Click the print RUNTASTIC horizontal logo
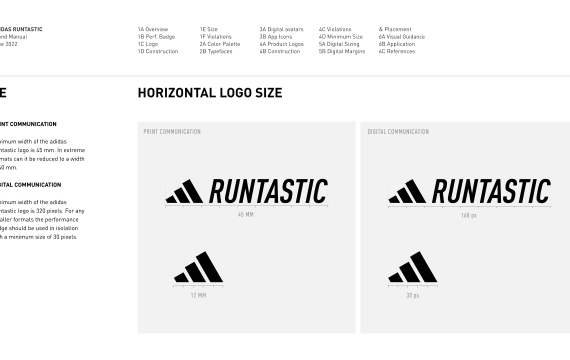570x360 pixels. 246,191
